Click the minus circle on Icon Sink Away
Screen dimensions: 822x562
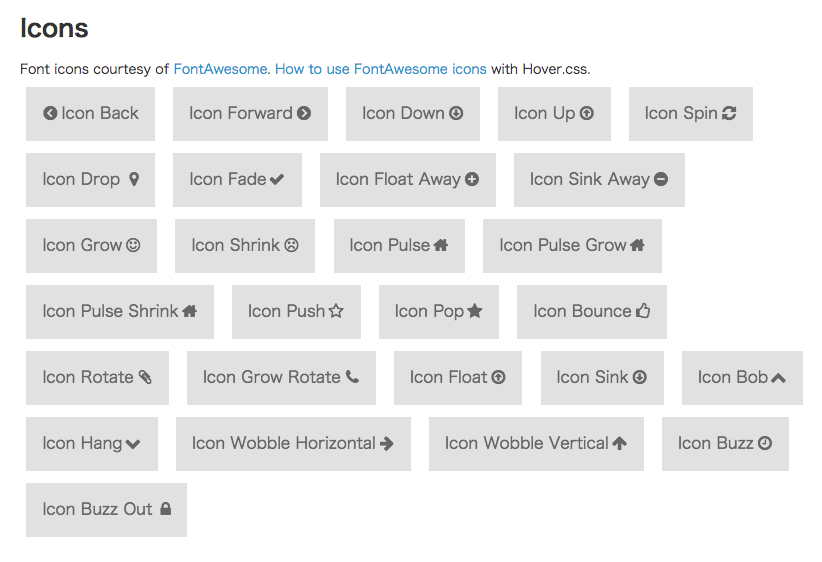click(x=661, y=179)
